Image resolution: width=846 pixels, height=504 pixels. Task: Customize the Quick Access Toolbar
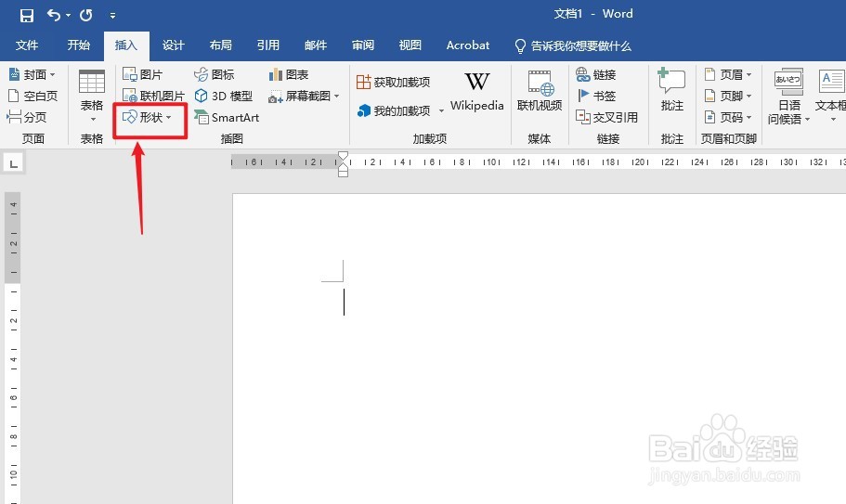pyautogui.click(x=112, y=16)
